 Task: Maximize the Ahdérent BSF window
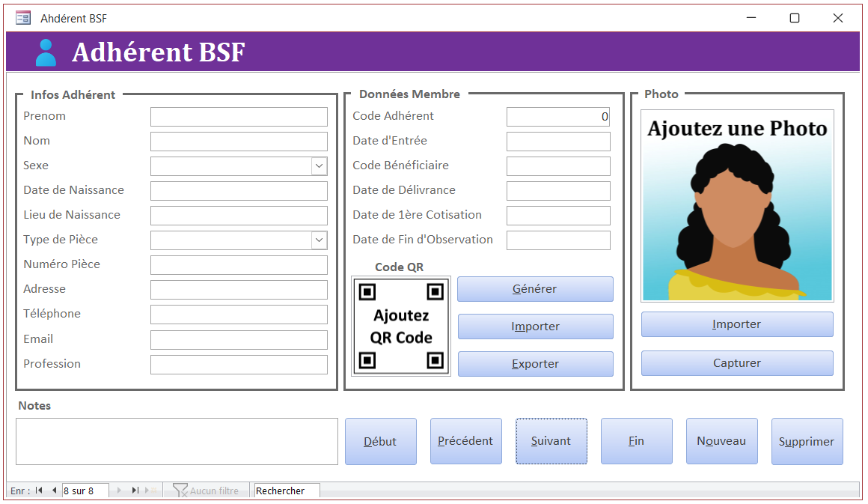click(x=795, y=18)
